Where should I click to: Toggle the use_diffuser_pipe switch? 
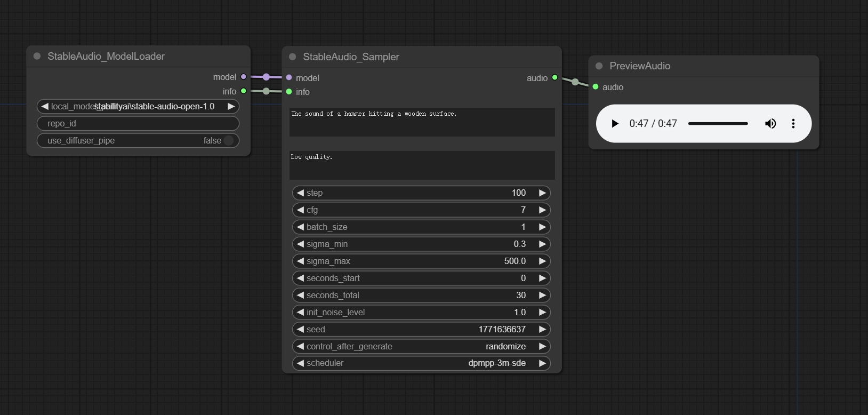pos(229,141)
